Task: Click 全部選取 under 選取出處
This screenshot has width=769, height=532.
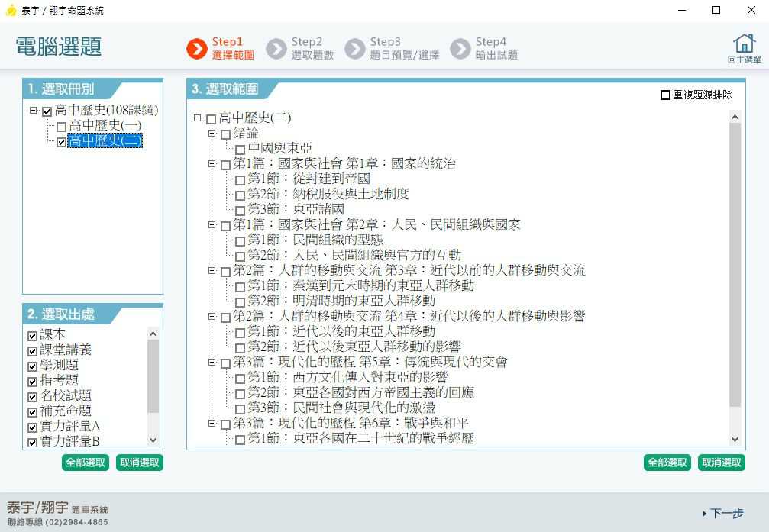Action: click(x=86, y=463)
